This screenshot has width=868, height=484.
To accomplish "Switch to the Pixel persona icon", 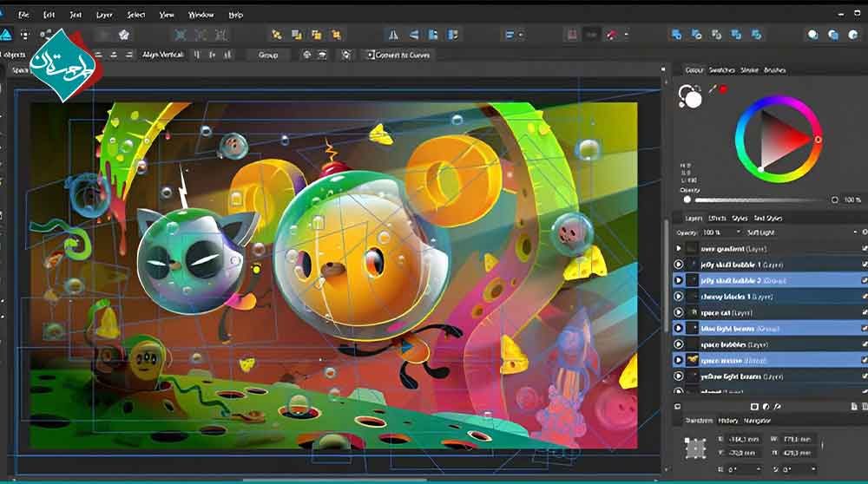I will 25,35.
